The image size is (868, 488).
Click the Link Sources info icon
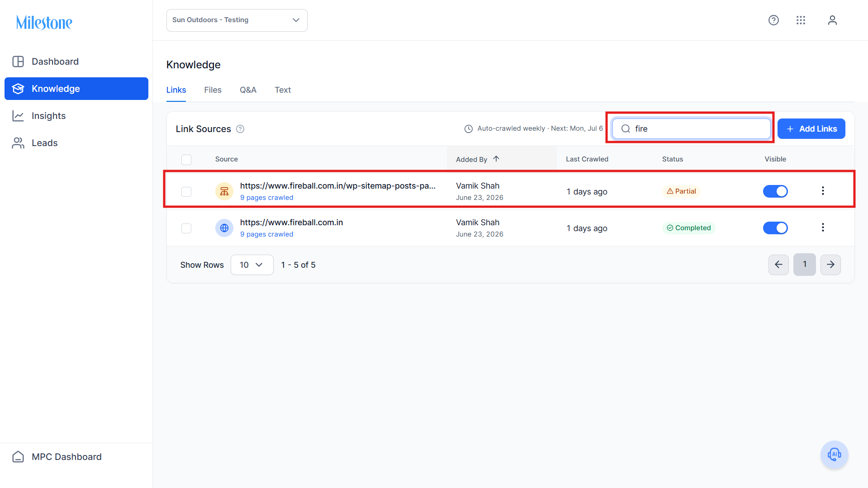240,129
